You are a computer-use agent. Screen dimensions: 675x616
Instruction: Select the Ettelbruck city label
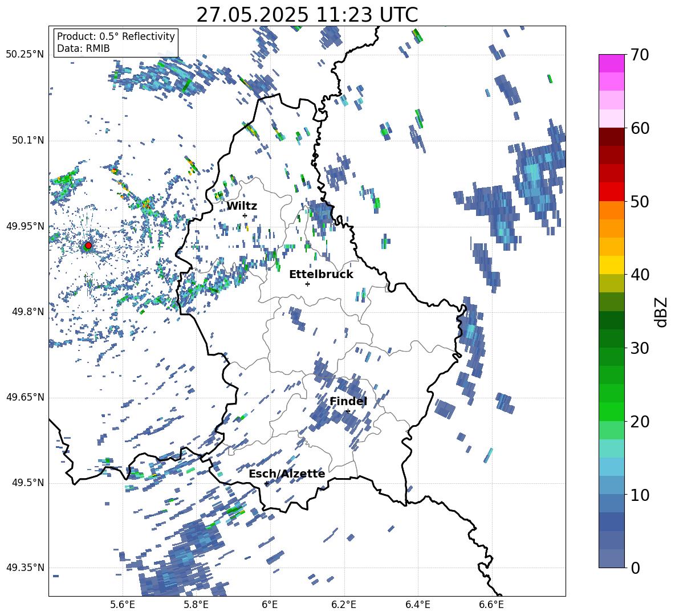321,275
